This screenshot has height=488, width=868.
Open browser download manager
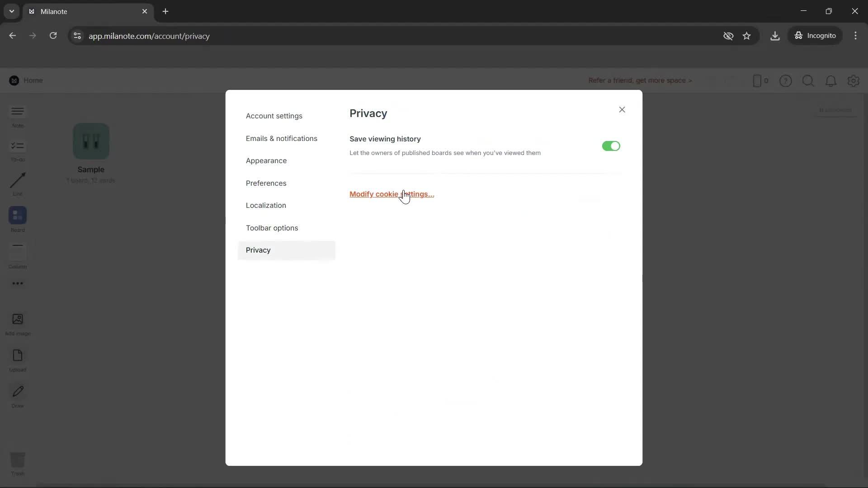[775, 36]
